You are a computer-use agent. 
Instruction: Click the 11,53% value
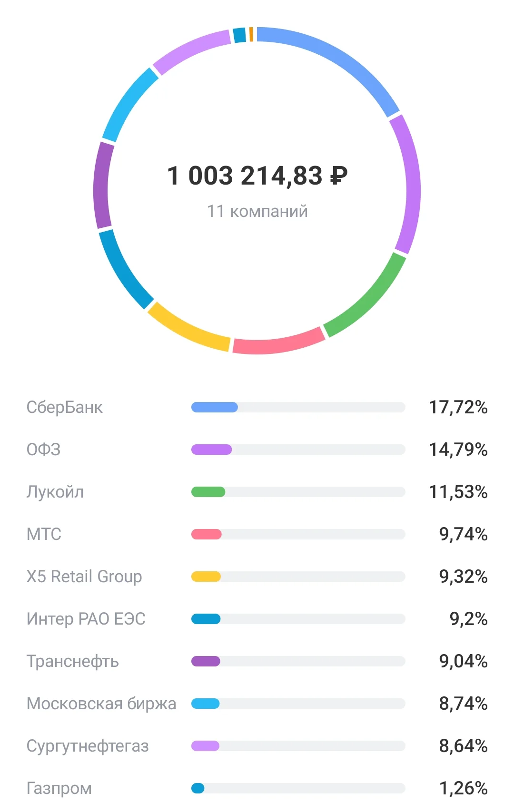(458, 492)
